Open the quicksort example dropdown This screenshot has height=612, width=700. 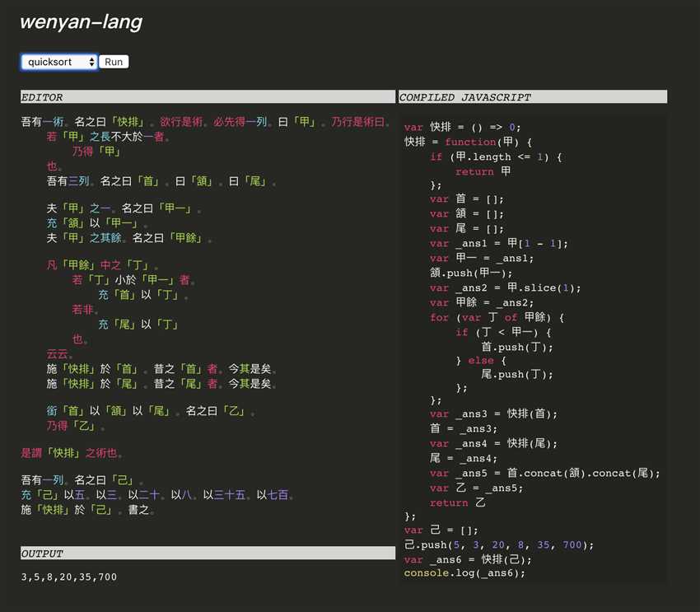59,62
